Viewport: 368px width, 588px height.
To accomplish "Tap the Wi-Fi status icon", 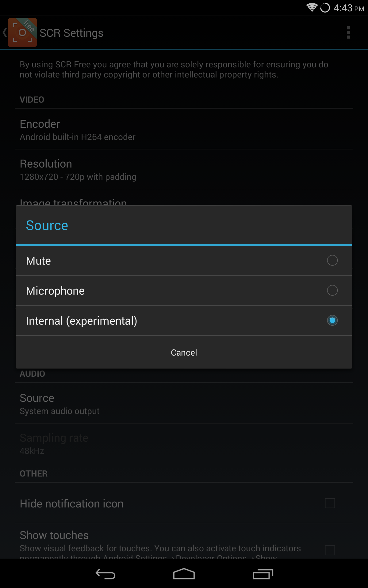I will (x=311, y=8).
